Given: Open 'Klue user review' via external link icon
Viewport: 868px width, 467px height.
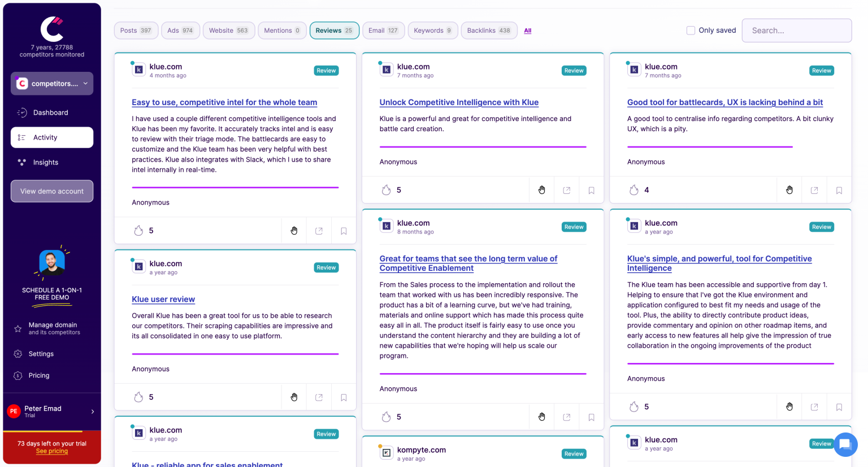Looking at the screenshot, I should (x=318, y=397).
